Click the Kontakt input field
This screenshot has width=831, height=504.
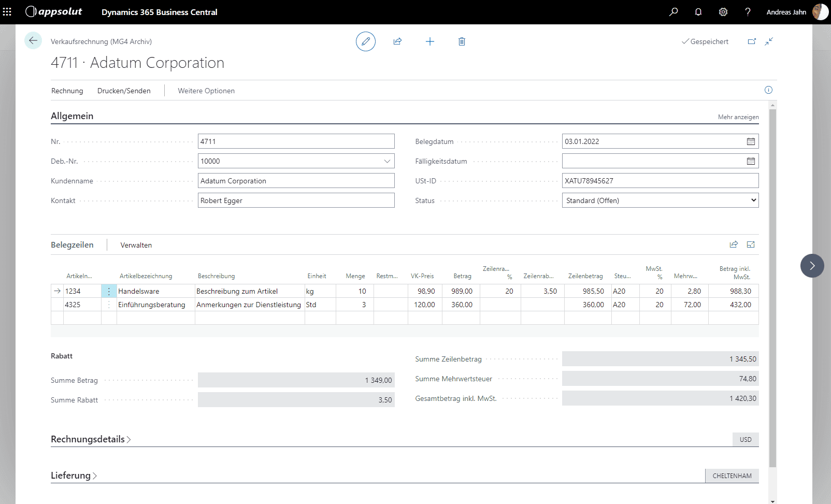pyautogui.click(x=296, y=200)
